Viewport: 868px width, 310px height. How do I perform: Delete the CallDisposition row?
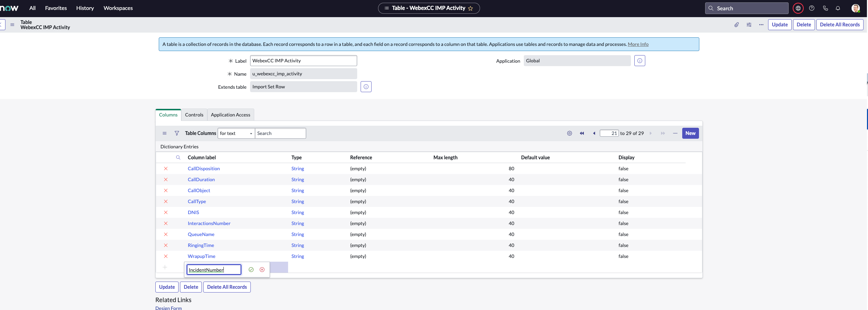pyautogui.click(x=166, y=169)
